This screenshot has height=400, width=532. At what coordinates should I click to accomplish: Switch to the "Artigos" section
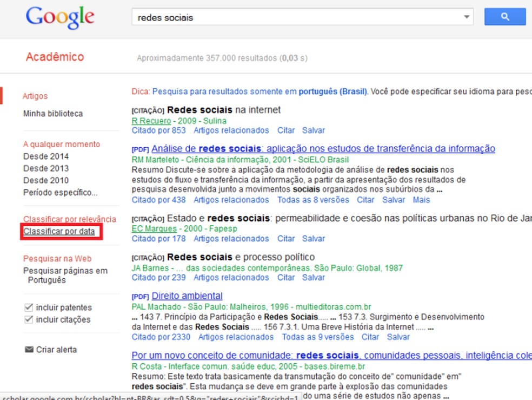[x=35, y=96]
